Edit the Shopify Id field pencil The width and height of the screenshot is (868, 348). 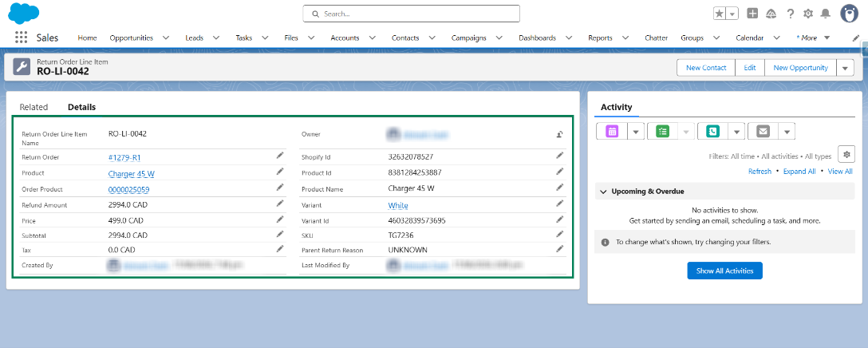[x=560, y=156]
